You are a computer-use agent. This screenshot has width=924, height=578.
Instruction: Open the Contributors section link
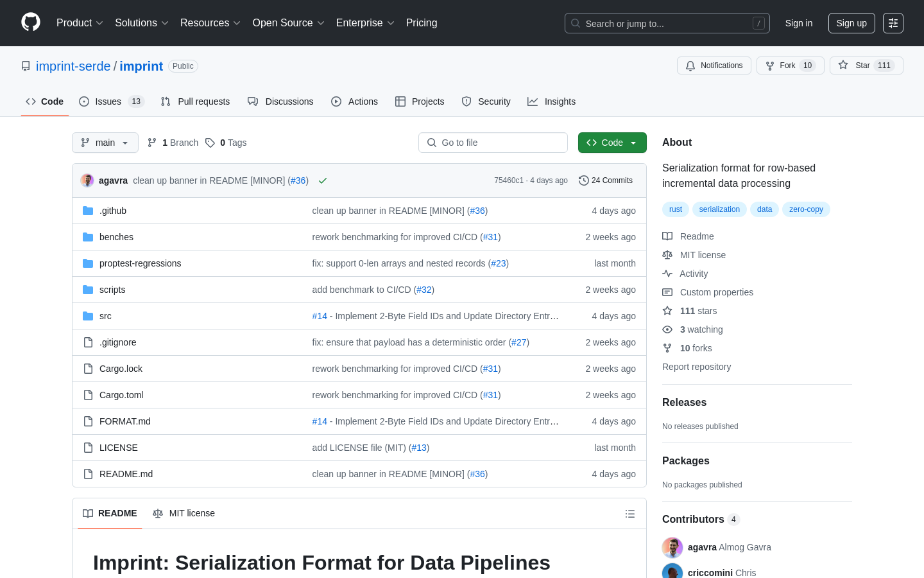(x=701, y=520)
